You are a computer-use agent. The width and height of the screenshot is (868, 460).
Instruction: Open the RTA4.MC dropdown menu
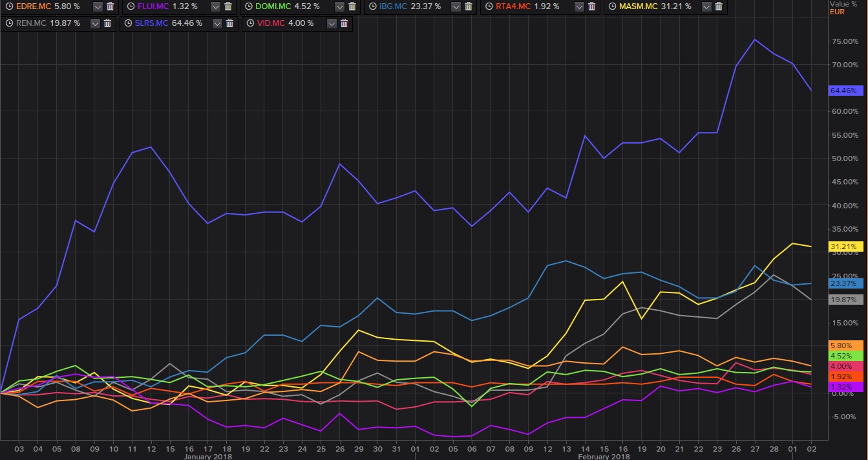(x=578, y=6)
